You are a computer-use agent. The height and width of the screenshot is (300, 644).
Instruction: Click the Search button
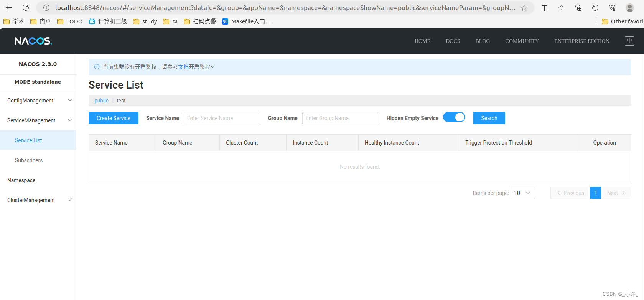tap(489, 118)
